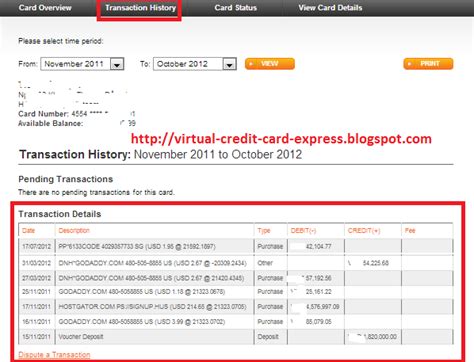The width and height of the screenshot is (474, 362).
Task: Click the debit amount 85,079.05
Action: click(x=319, y=322)
